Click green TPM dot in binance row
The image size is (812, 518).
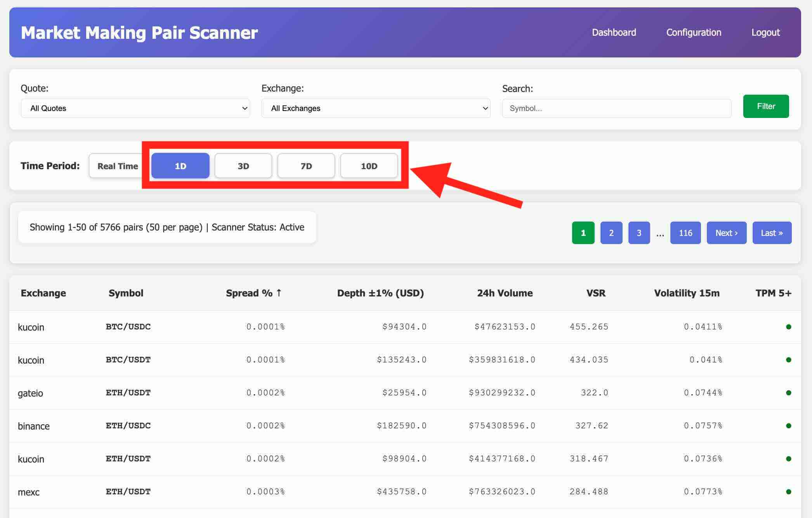click(x=788, y=426)
